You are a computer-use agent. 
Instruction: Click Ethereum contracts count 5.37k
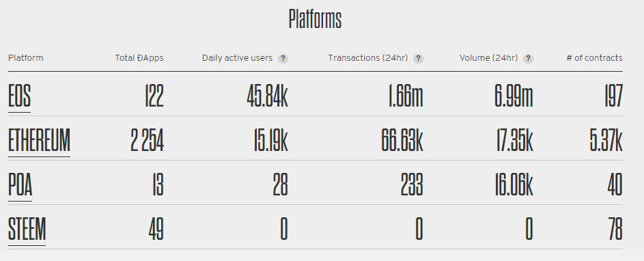click(x=606, y=141)
